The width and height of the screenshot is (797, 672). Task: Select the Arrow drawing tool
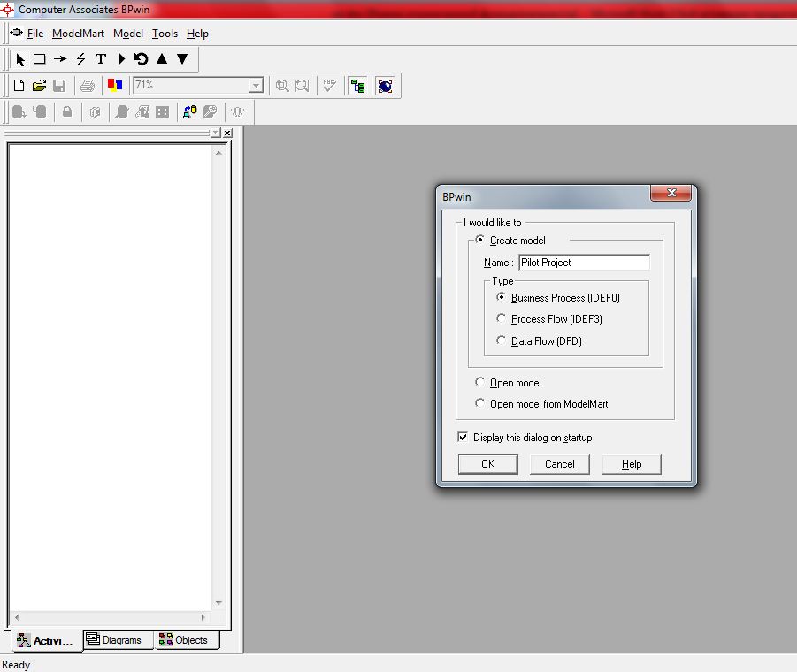[x=60, y=59]
